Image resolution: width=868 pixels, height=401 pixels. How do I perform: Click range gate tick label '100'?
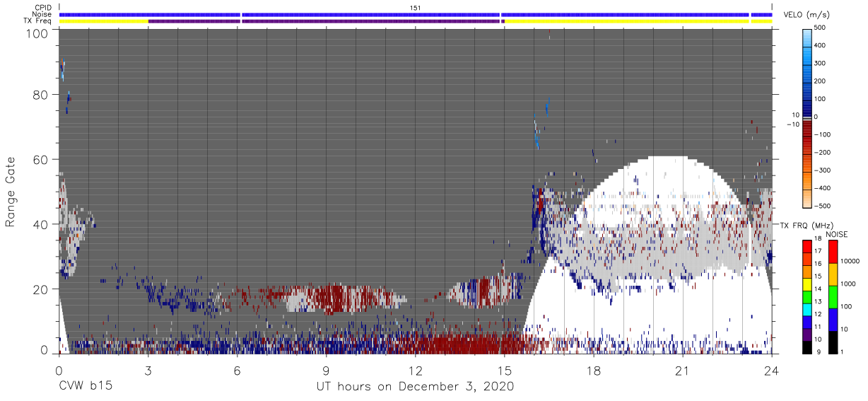coord(38,33)
